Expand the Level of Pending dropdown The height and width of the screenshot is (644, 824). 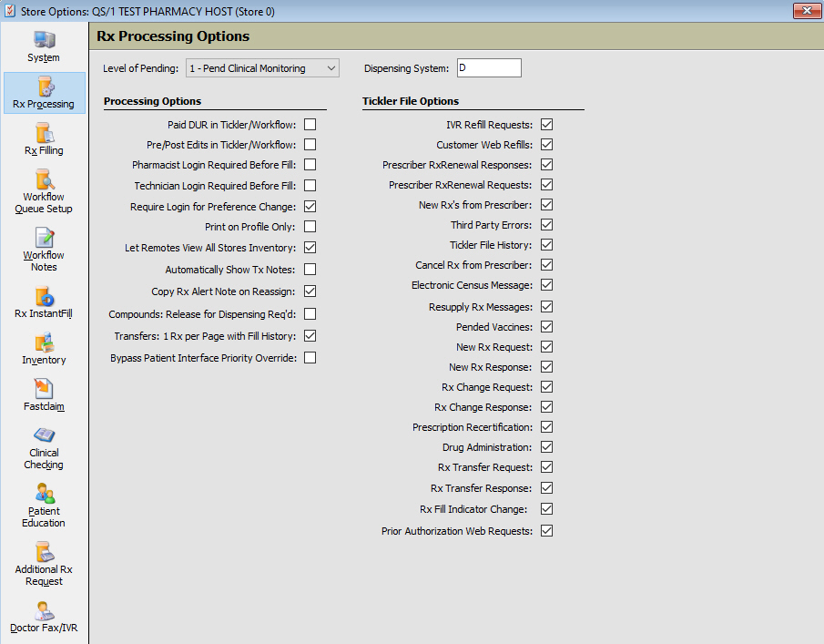pyautogui.click(x=262, y=68)
